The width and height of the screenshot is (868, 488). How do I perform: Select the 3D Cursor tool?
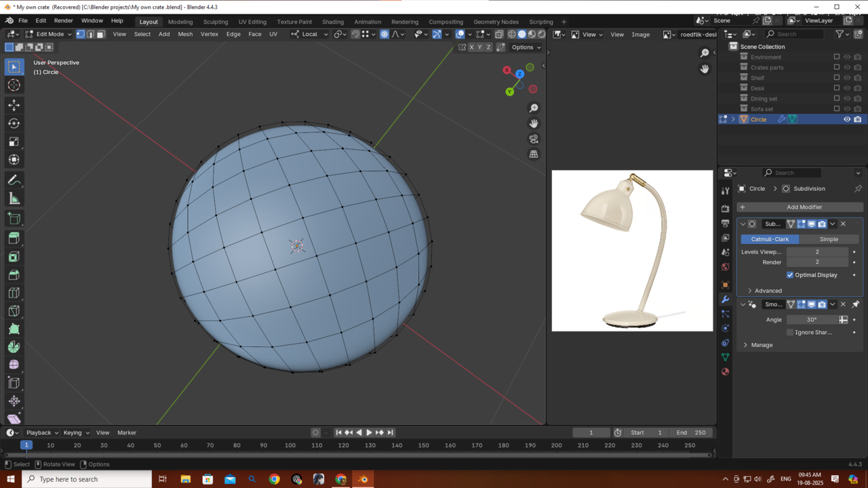point(14,85)
